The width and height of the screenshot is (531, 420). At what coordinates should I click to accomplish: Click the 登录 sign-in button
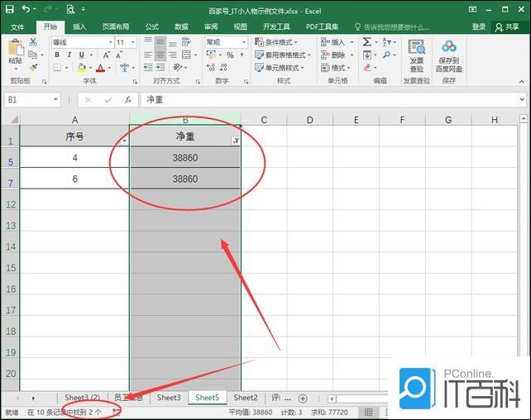479,26
